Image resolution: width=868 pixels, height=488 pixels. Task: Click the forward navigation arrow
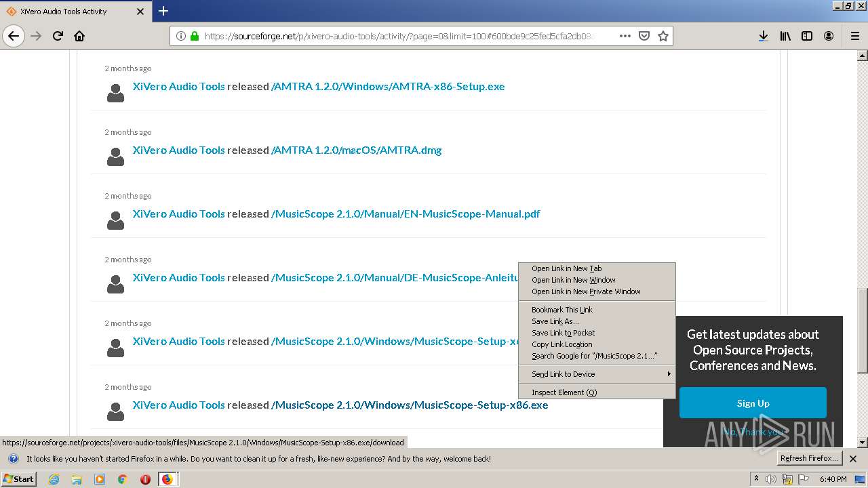click(36, 36)
